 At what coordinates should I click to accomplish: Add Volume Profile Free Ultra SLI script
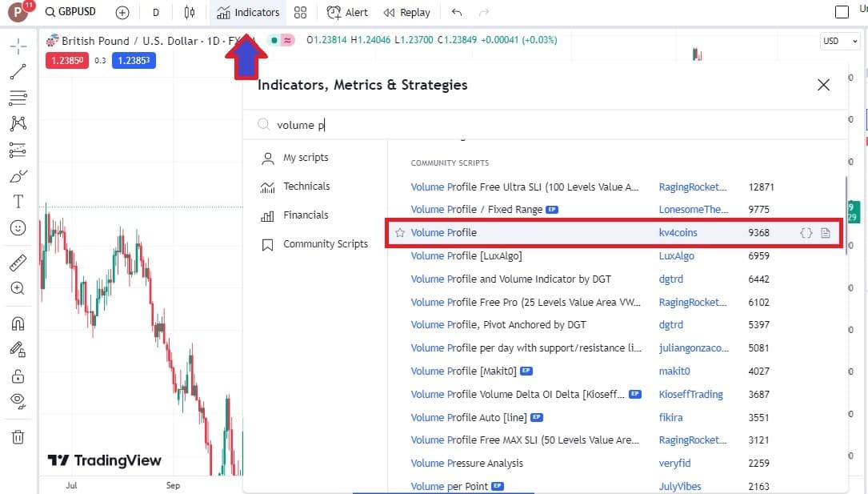(524, 187)
